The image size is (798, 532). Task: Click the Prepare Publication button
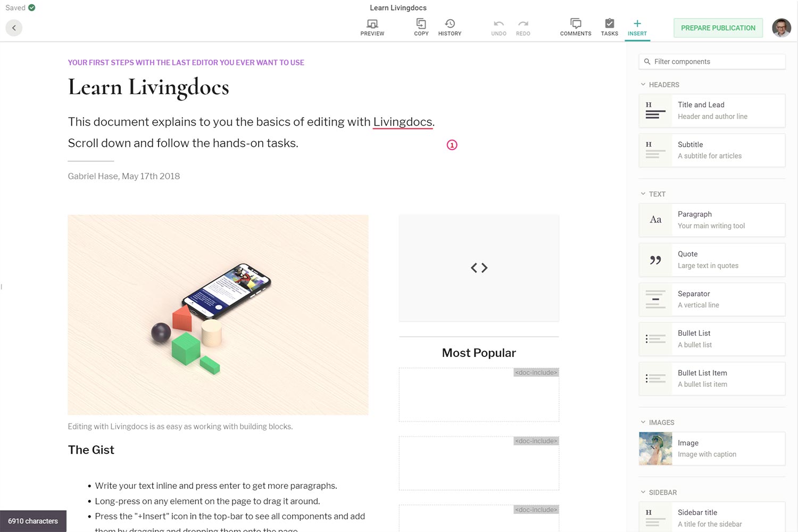point(718,28)
